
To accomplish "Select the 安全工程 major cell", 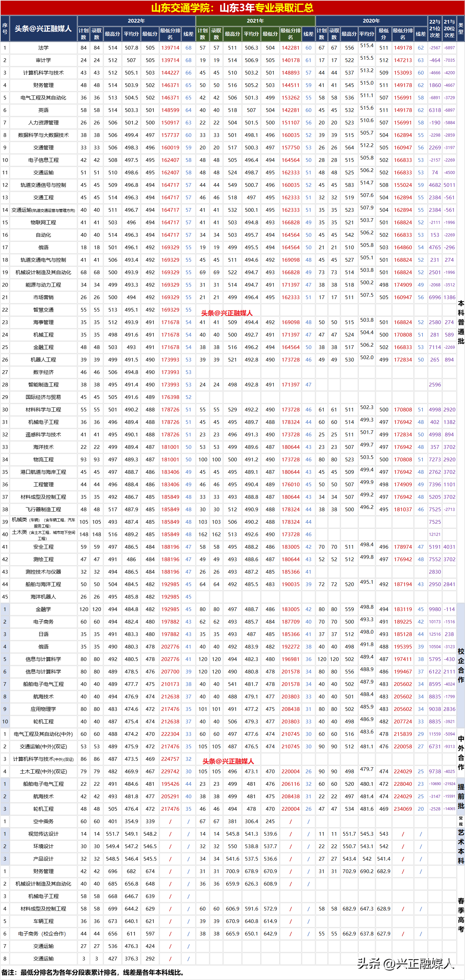I will pos(43,547).
